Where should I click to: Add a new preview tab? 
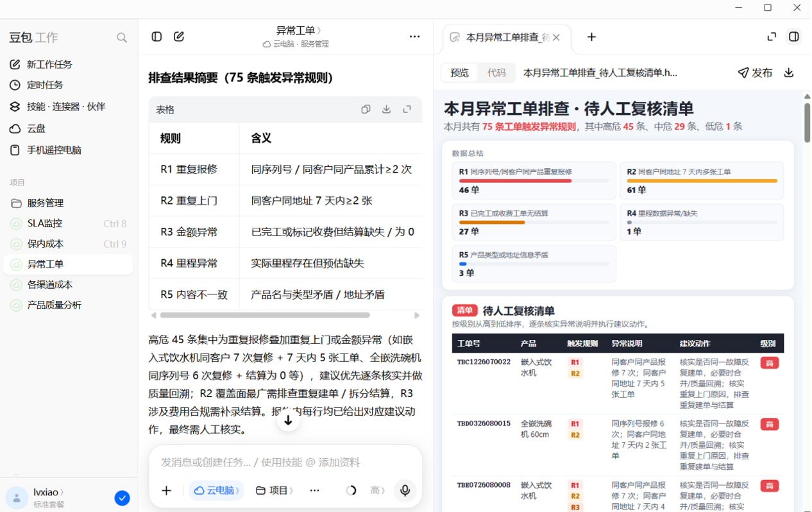tap(591, 37)
